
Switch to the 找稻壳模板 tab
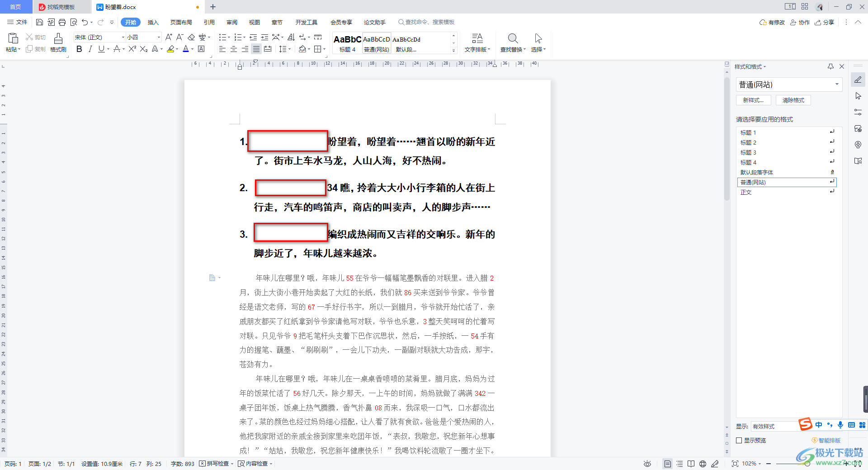click(61, 7)
